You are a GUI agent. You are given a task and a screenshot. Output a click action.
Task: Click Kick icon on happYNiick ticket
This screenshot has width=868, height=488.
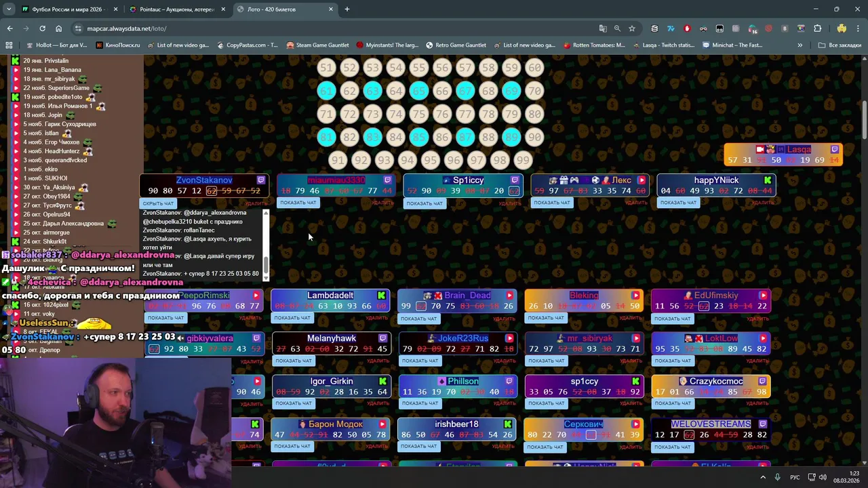coord(768,180)
